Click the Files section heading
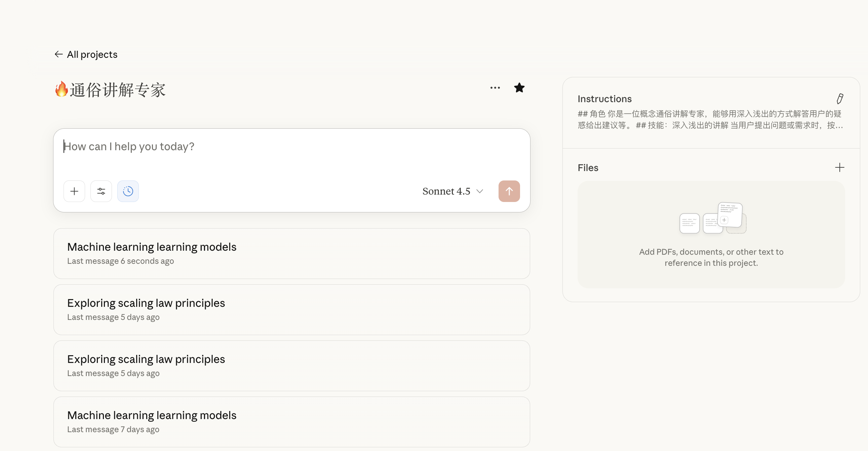868x451 pixels. tap(588, 168)
